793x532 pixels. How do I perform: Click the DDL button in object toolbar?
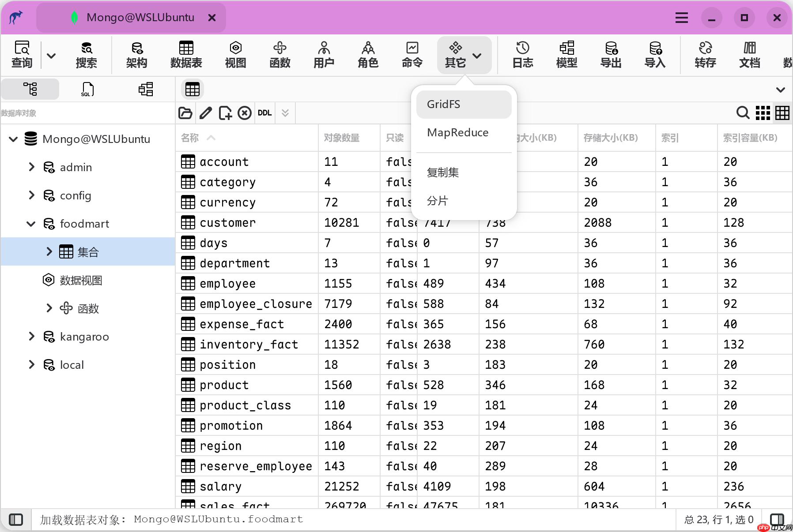coord(264,113)
